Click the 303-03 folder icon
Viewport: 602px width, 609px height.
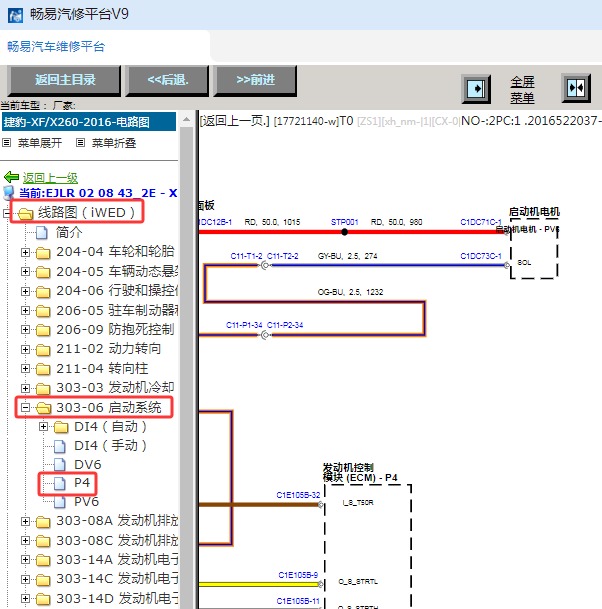click(x=43, y=389)
